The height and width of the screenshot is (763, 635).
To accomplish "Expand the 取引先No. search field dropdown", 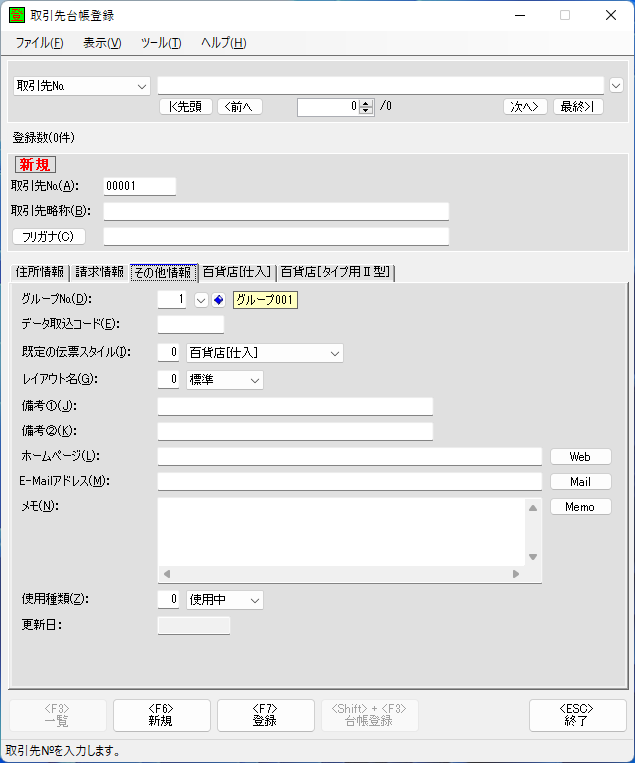I will click(x=142, y=87).
